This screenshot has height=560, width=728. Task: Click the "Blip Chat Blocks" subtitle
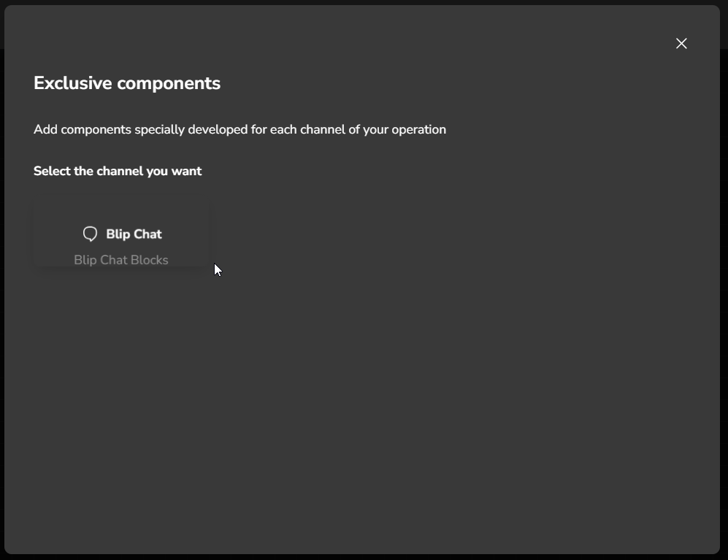[121, 260]
